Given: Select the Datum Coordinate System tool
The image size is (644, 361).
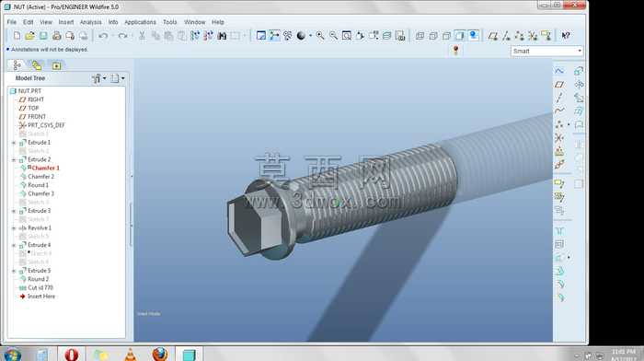Looking at the screenshot, I should pyautogui.click(x=559, y=138).
